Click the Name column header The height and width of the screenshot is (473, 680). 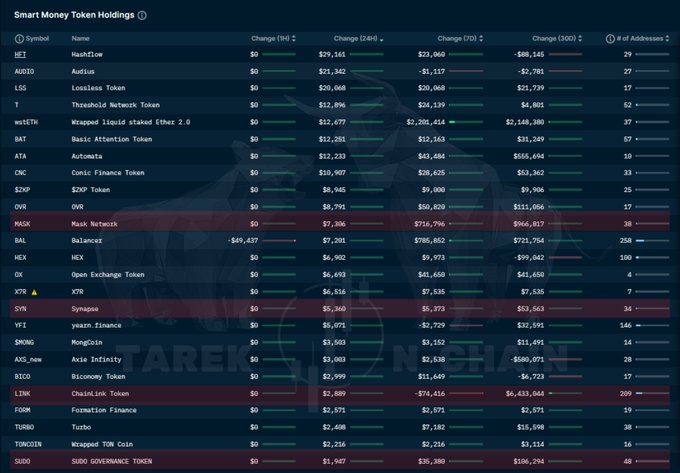pos(81,39)
